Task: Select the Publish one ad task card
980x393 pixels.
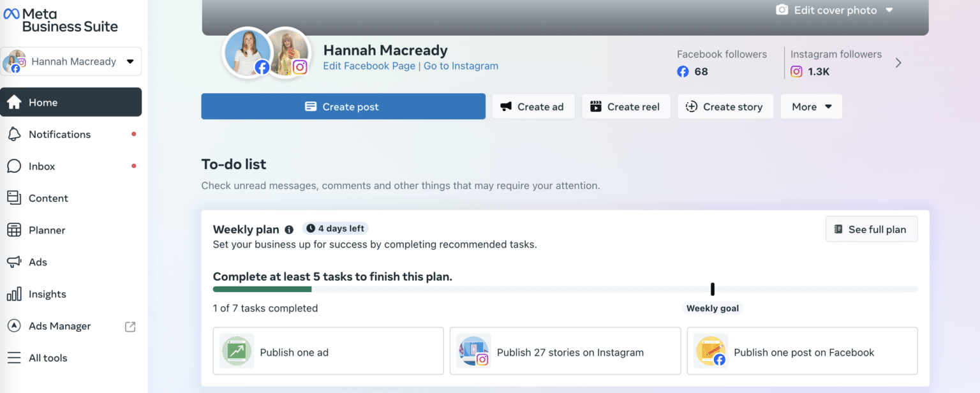Action: point(327,351)
